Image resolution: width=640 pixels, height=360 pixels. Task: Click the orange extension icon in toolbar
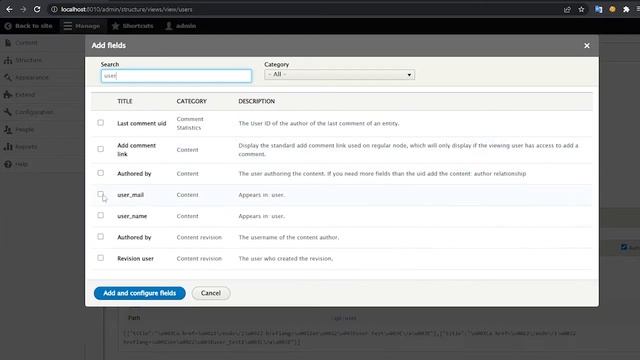point(612,9)
